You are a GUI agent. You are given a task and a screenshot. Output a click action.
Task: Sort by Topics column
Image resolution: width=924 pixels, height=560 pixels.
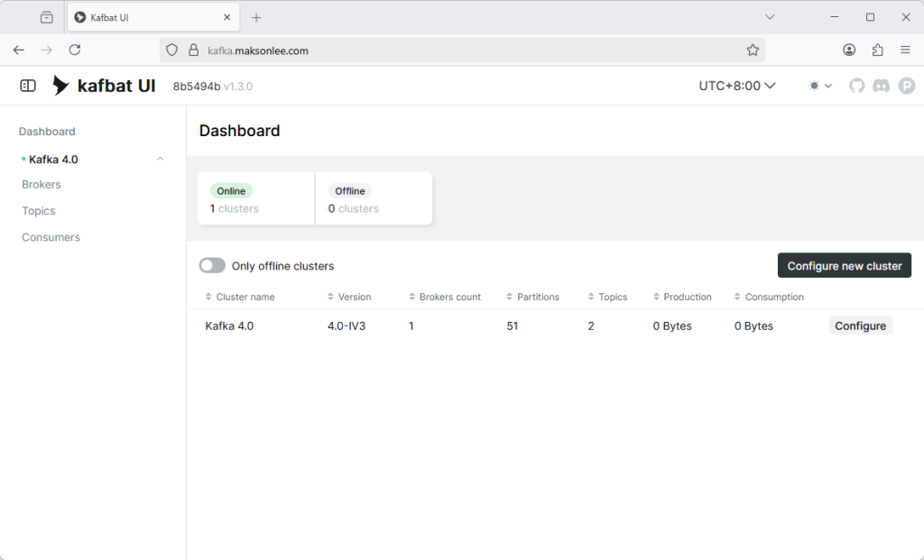tap(607, 297)
